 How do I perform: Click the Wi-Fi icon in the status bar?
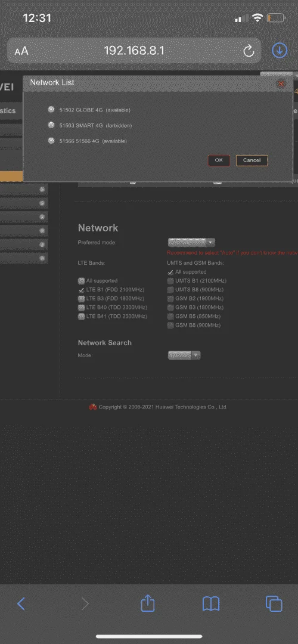coord(257,18)
